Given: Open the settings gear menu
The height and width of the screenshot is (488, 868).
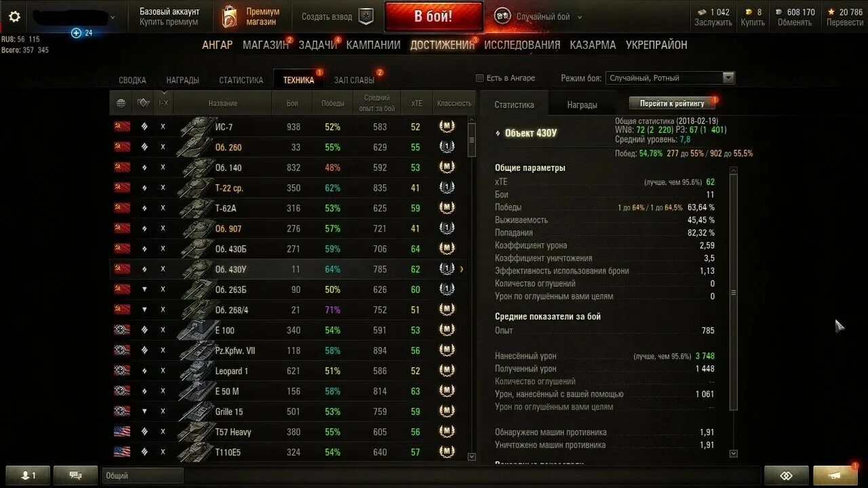Looking at the screenshot, I should click(x=14, y=17).
